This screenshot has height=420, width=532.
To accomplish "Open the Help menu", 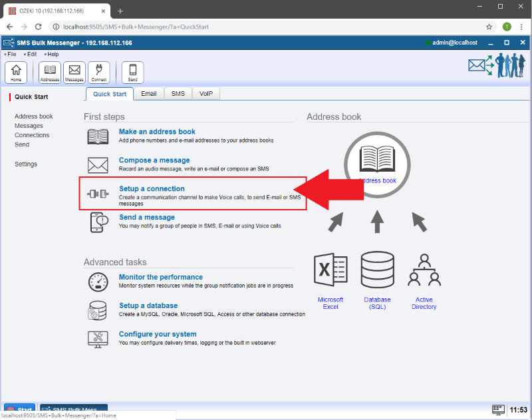I will (x=53, y=54).
